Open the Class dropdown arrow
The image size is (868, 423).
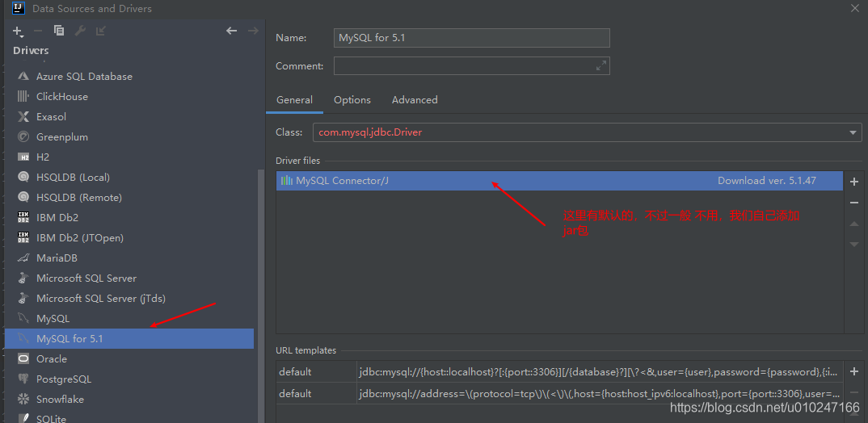pos(852,132)
